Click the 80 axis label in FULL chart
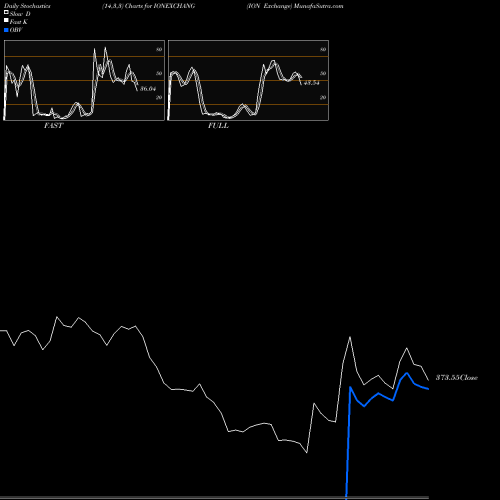Image resolution: width=500 pixels, height=500 pixels. tap(323, 49)
